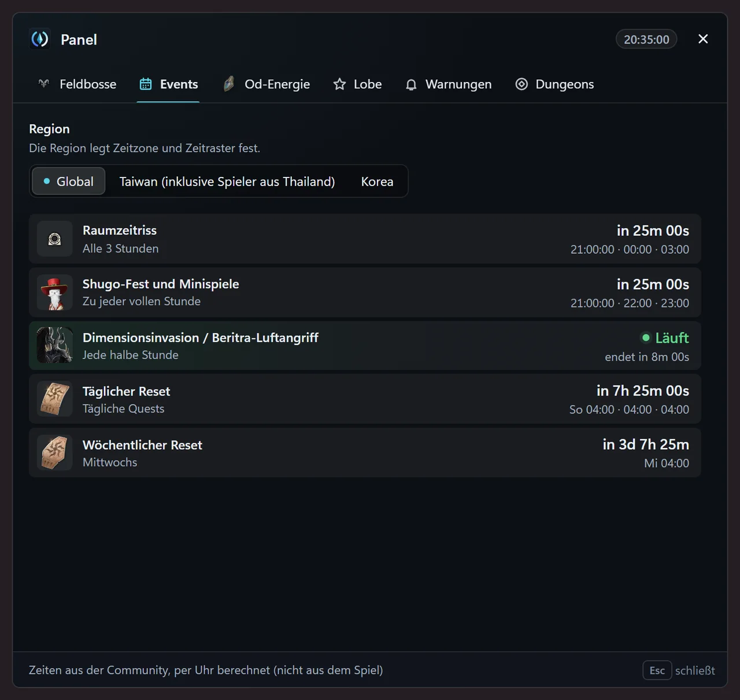Click the Shugo-Fest red hat icon
The width and height of the screenshot is (740, 700).
[x=55, y=292]
